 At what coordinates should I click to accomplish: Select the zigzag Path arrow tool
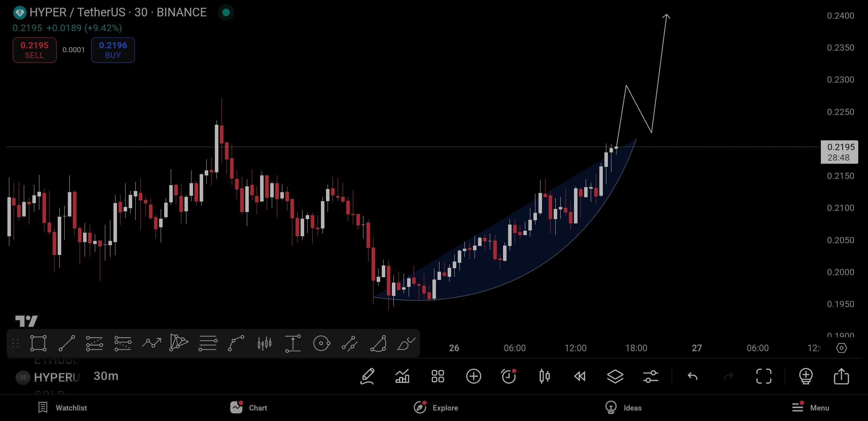coord(151,343)
